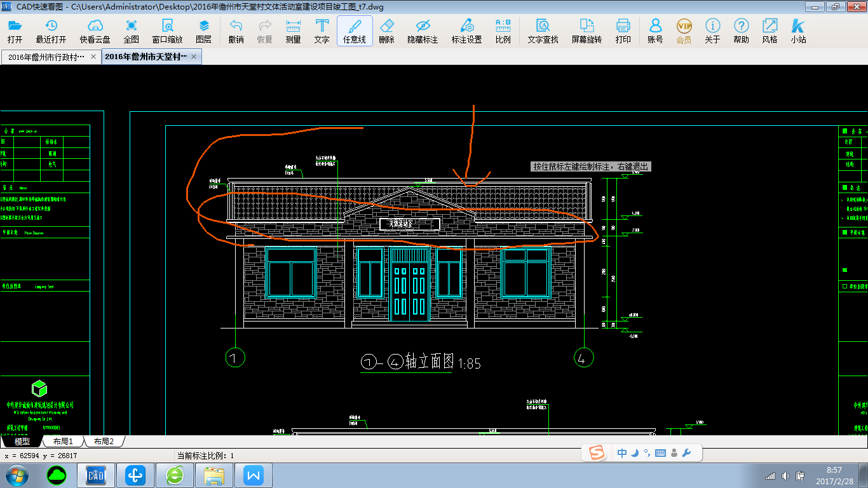Click the x y coordinates readout

tap(41, 456)
